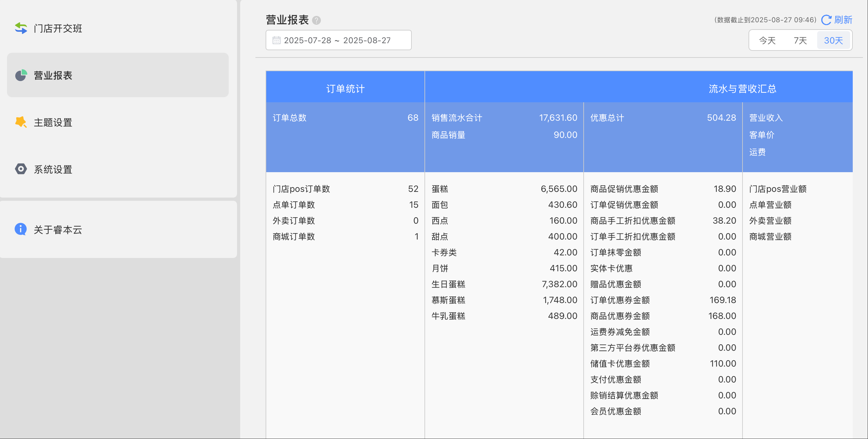Viewport: 868px width, 439px height.
Task: Click 会员优惠金额 label
Action: point(616,411)
